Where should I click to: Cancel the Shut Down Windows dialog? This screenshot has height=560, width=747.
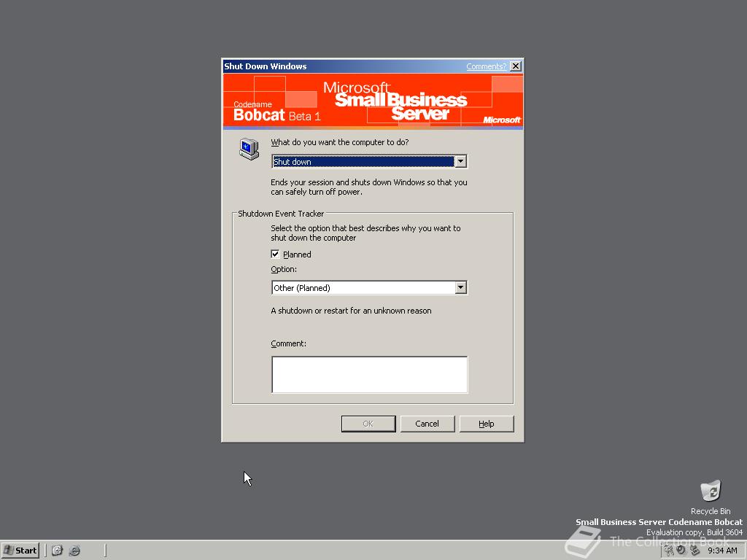pos(427,424)
